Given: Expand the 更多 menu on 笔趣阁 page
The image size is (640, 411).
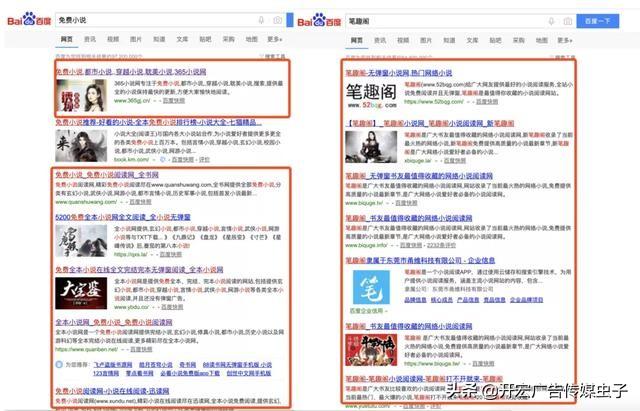Looking at the screenshot, I should coord(565,40).
